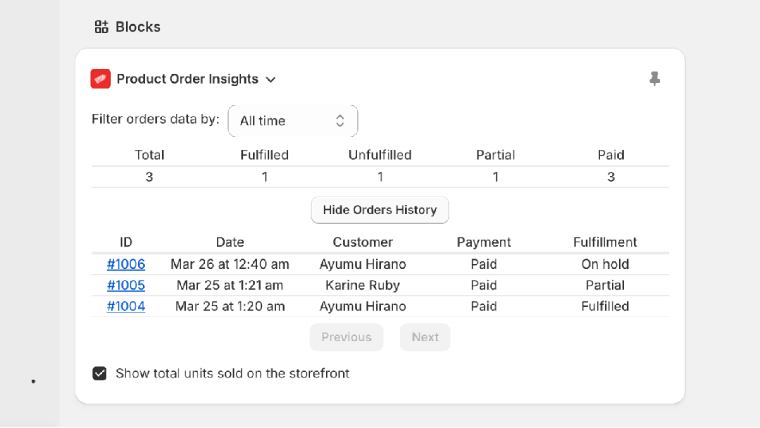The image size is (760, 428).
Task: Uncheck 'Show total units sold on the storefront'
Action: [99, 373]
